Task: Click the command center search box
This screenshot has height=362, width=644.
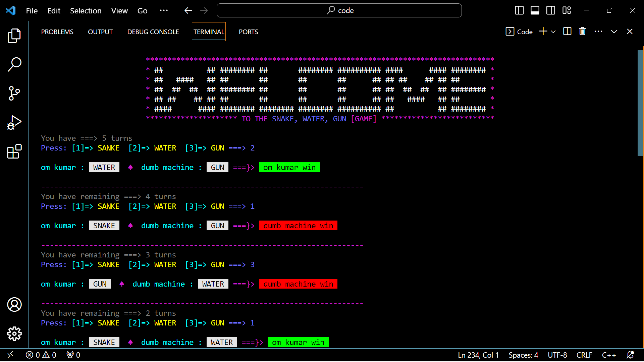Action: (x=339, y=10)
